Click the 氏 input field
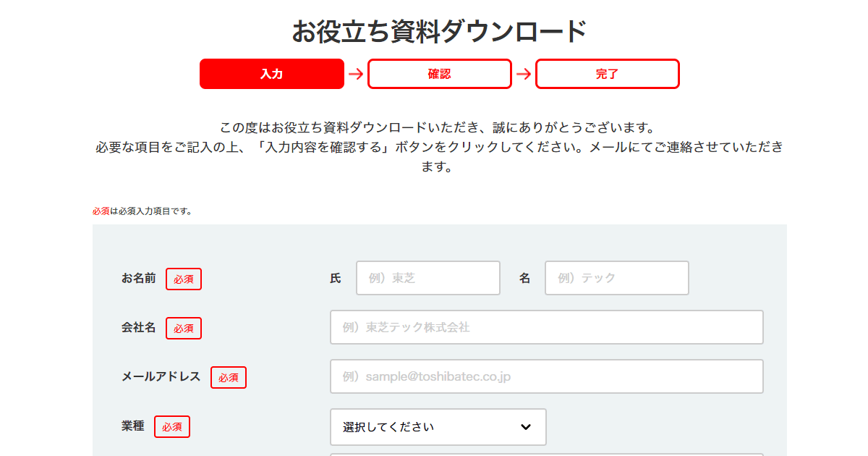868x456 pixels. click(x=427, y=278)
